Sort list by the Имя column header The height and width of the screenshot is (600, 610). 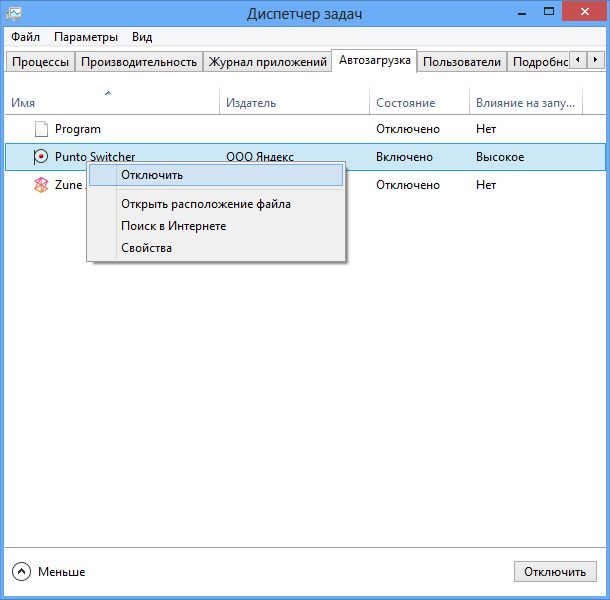(x=23, y=103)
